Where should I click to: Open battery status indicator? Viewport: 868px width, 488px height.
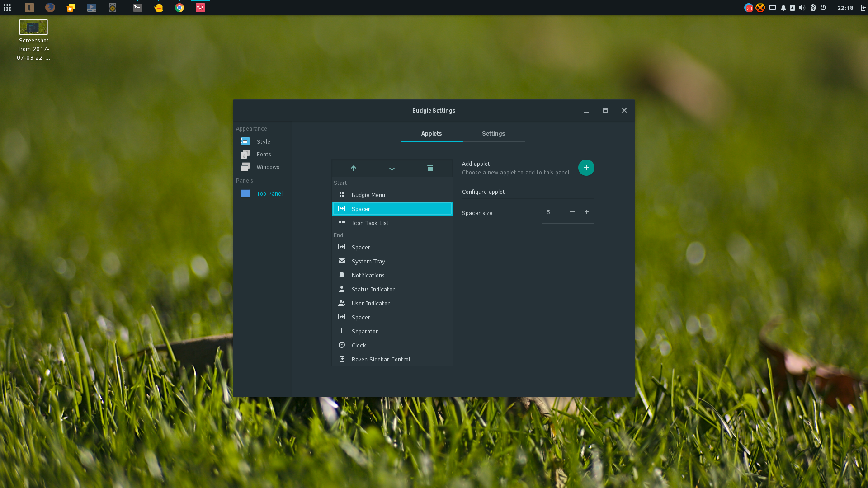pos(793,8)
